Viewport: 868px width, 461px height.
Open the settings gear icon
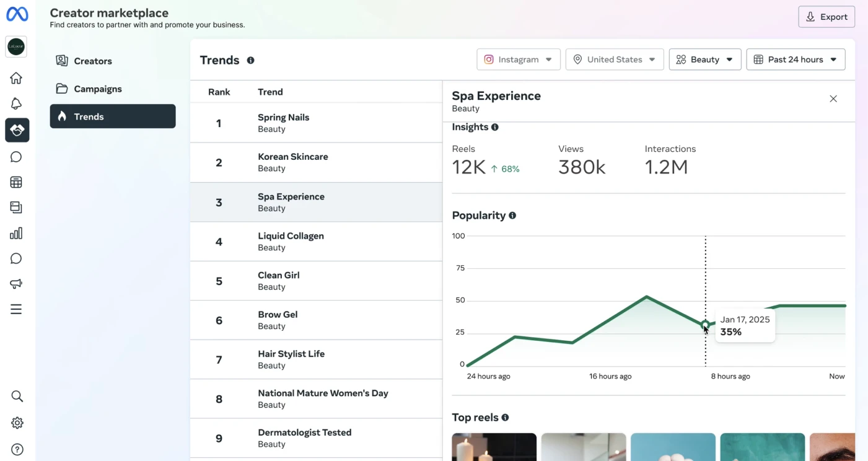17,423
